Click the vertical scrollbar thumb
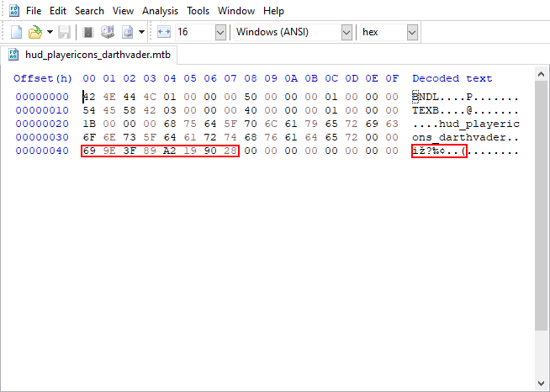This screenshot has width=550, height=392. 541,205
